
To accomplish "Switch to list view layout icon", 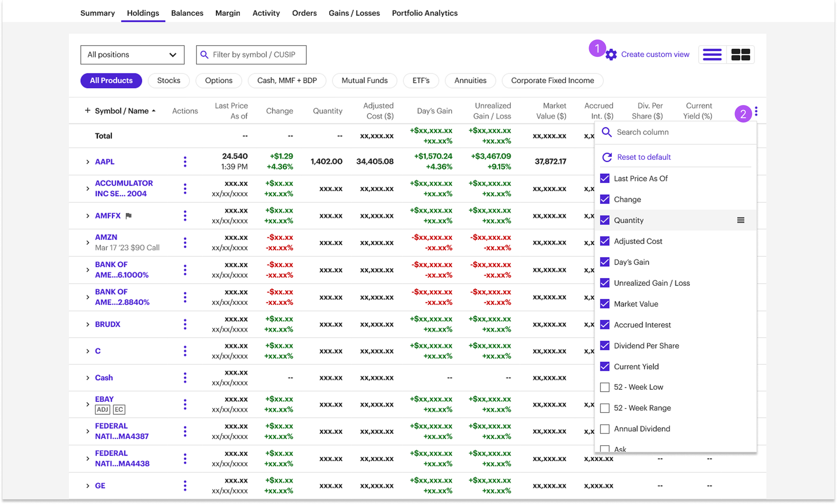I will pyautogui.click(x=712, y=55).
